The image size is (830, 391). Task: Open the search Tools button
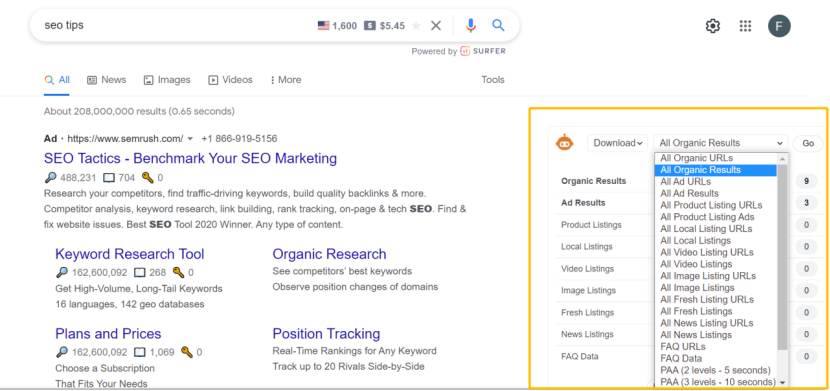493,80
